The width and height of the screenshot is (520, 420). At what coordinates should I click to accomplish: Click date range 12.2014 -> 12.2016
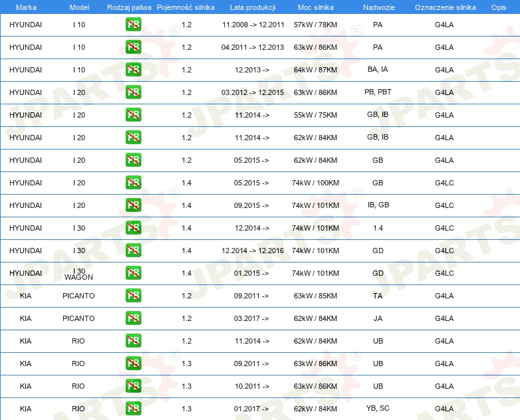pyautogui.click(x=253, y=251)
